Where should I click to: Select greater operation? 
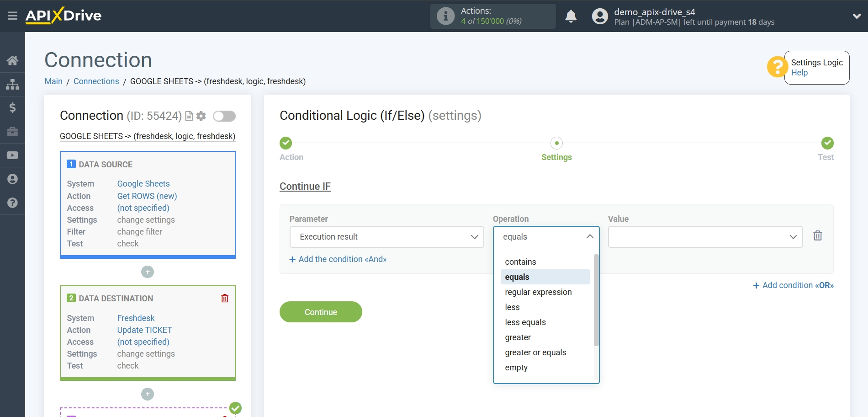click(545, 337)
